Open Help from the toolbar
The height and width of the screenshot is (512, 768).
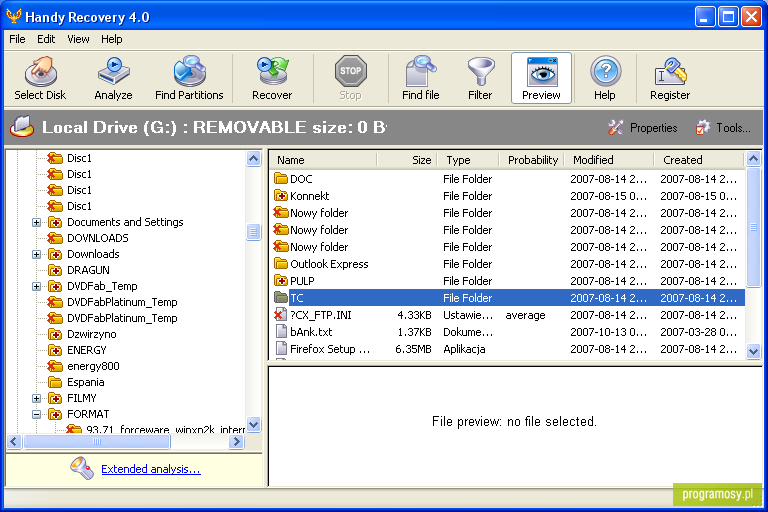605,78
